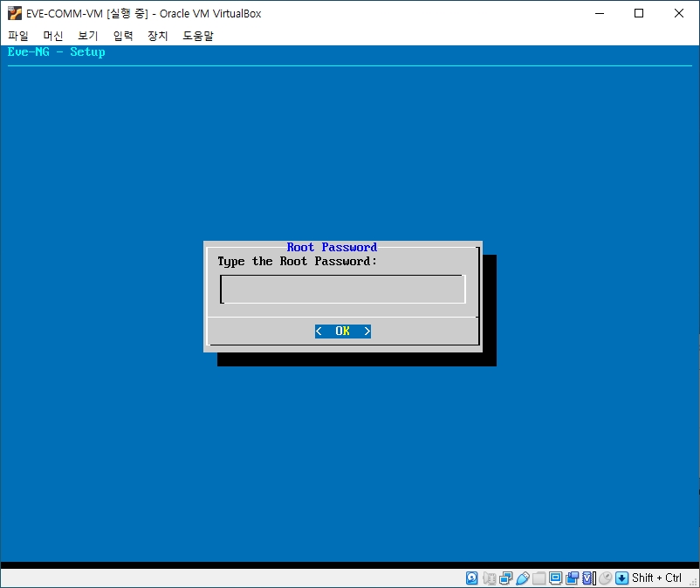This screenshot has height=588, width=700.
Task: Click the network adapters status icon
Action: coord(506,578)
